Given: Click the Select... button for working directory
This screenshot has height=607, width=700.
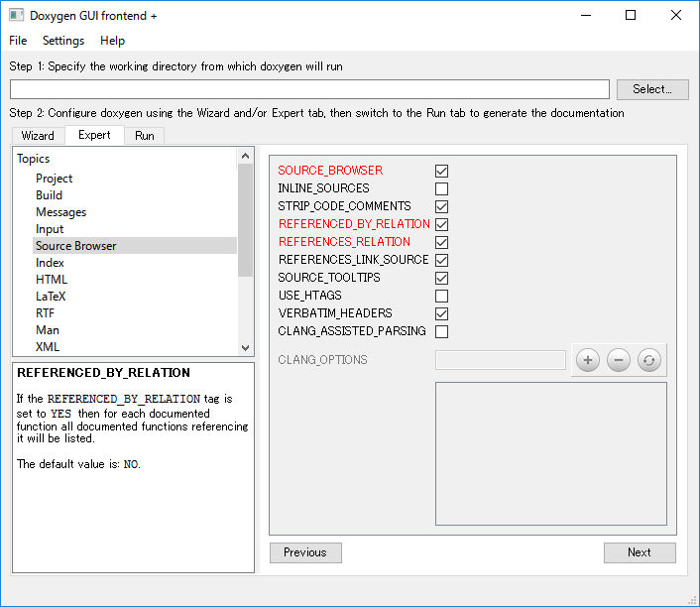Looking at the screenshot, I should click(652, 89).
